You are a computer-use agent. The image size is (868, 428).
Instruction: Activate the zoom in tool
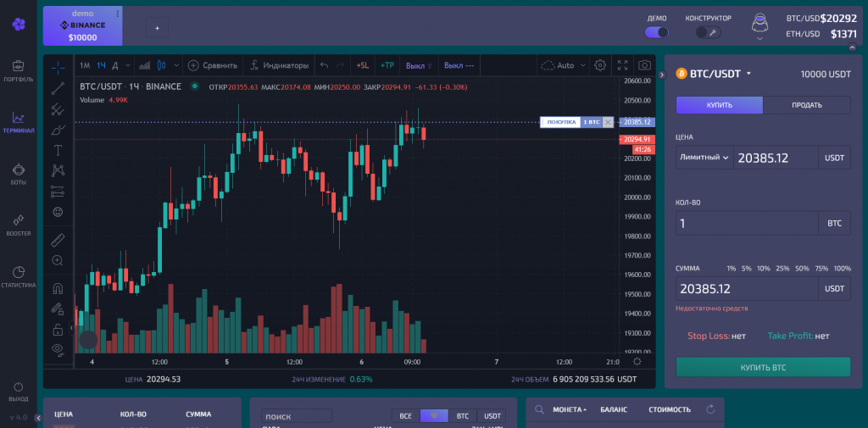tap(58, 260)
